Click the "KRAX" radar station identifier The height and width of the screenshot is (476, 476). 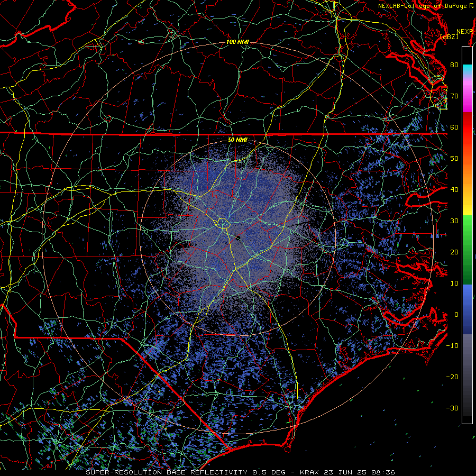coord(309,472)
